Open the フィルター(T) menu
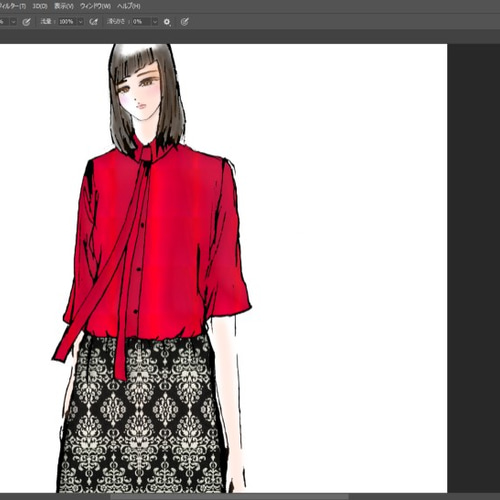The width and height of the screenshot is (500, 500). click(13, 6)
